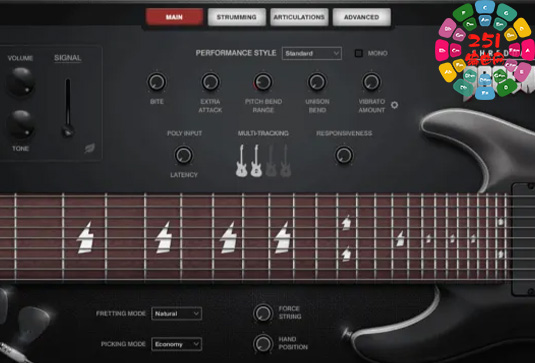535x363 pixels.
Task: Expand the Fretting Mode dropdown
Action: point(176,314)
